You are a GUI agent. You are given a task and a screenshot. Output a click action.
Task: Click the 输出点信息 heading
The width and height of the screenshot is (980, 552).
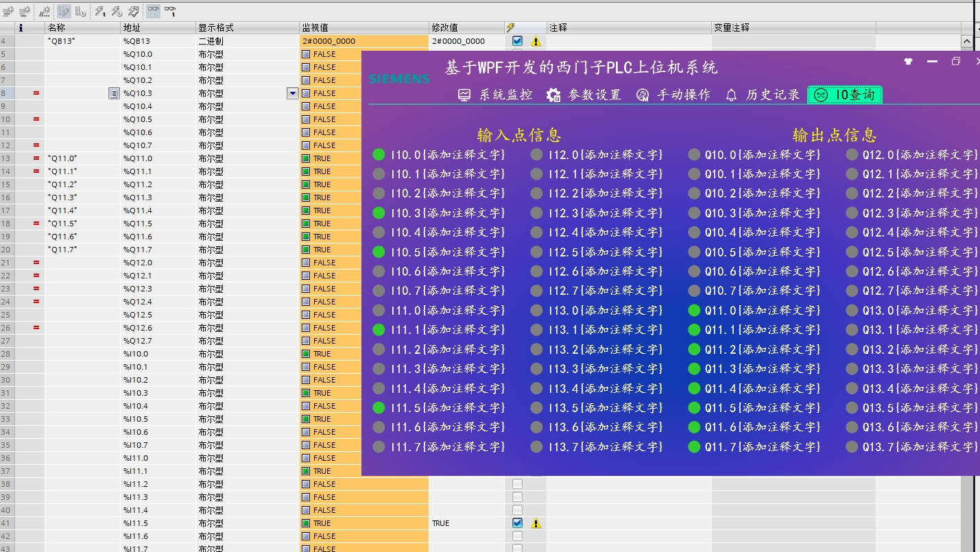835,134
